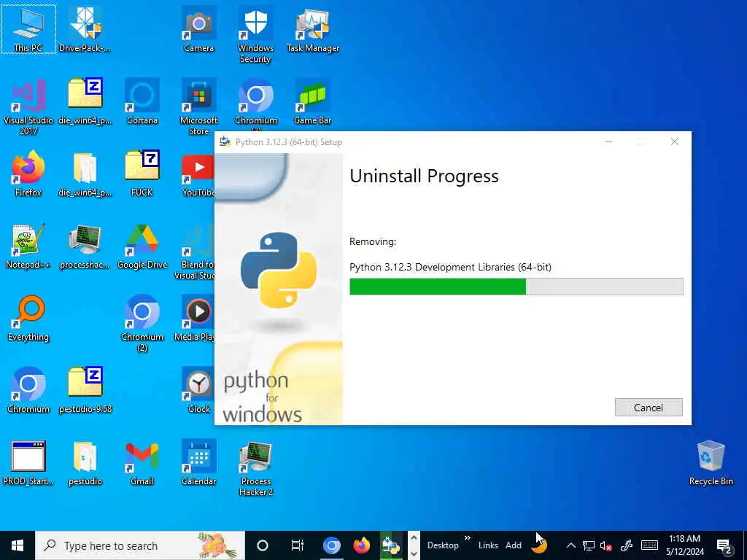Open Cortana circle on taskbar
747x560 pixels.
263,545
